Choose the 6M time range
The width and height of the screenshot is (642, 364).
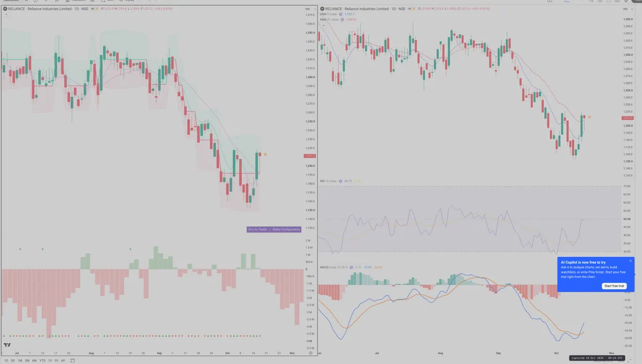(34, 361)
